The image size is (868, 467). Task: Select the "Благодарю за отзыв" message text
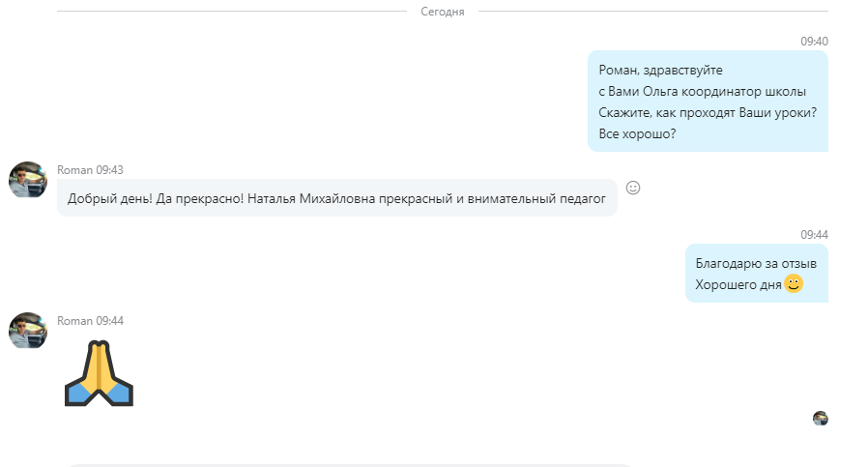pyautogui.click(x=756, y=264)
